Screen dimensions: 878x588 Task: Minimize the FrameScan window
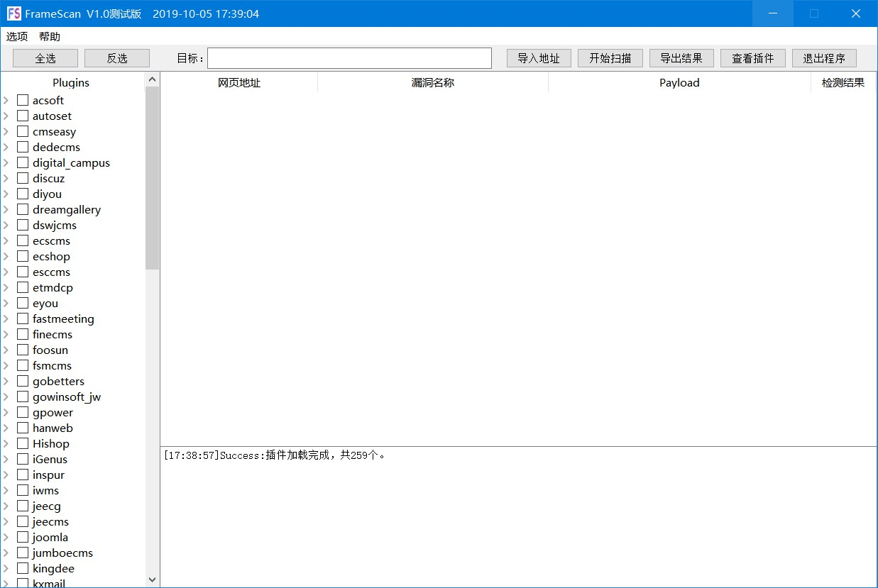pos(773,13)
